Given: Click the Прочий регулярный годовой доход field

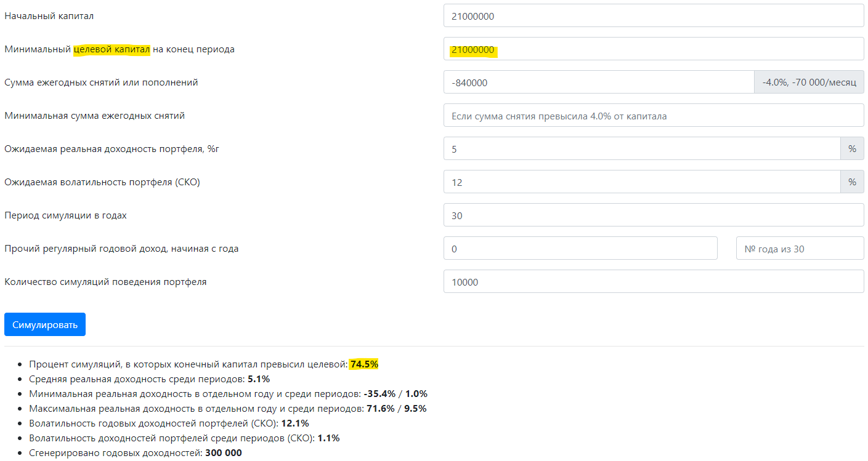Looking at the screenshot, I should 580,249.
